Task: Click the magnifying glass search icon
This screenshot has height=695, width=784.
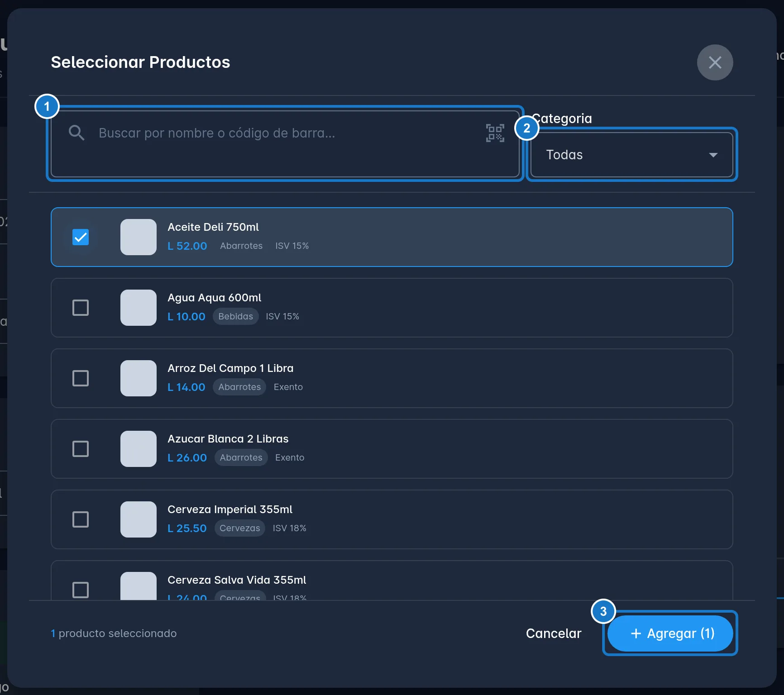Action: pyautogui.click(x=76, y=133)
